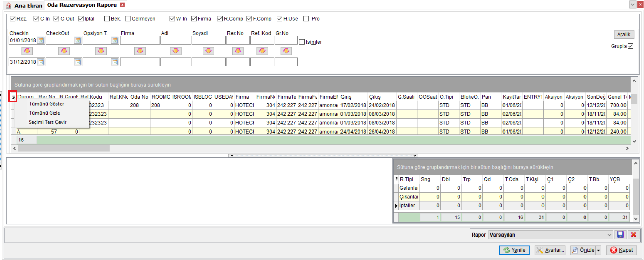Choose Tümünü Gizle from the column menu

(44, 113)
